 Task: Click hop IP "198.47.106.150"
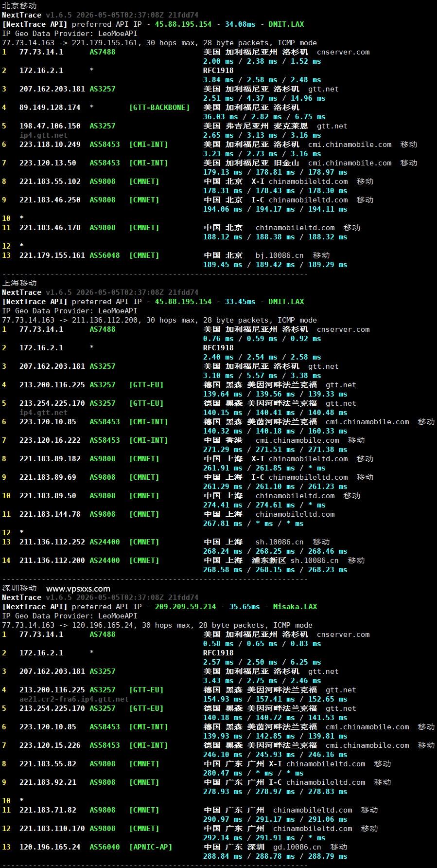50,126
